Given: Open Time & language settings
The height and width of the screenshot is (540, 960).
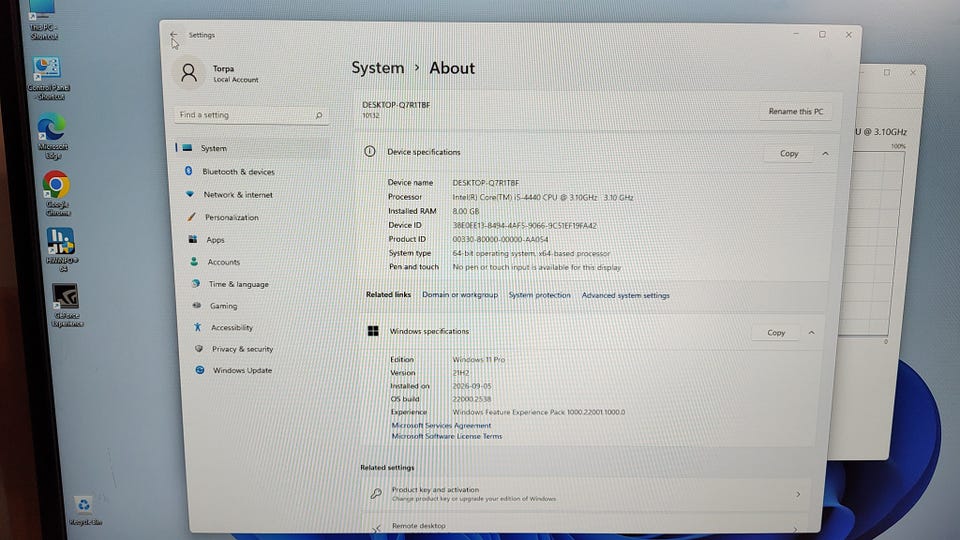Looking at the screenshot, I should (x=239, y=284).
